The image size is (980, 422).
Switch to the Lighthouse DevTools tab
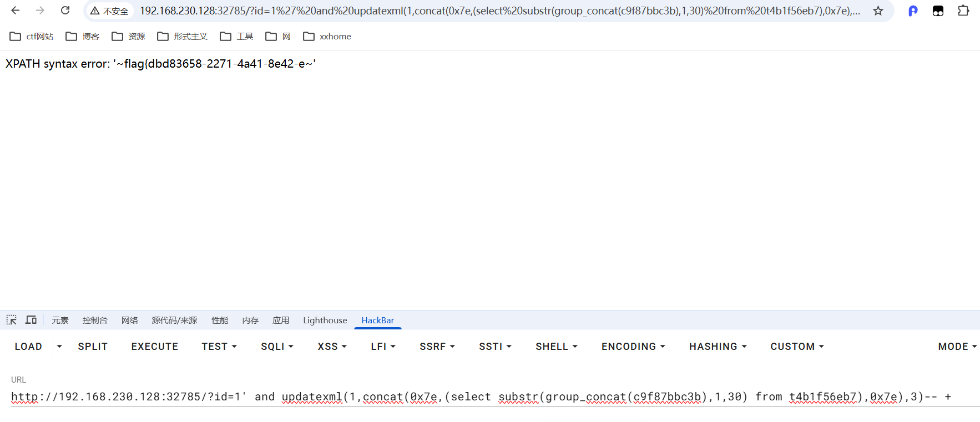(x=325, y=320)
